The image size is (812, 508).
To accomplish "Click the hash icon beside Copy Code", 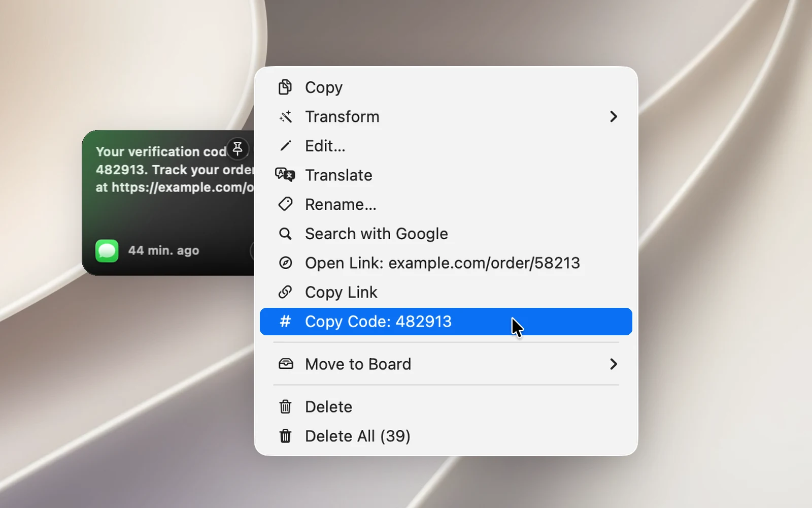I will pos(285,321).
